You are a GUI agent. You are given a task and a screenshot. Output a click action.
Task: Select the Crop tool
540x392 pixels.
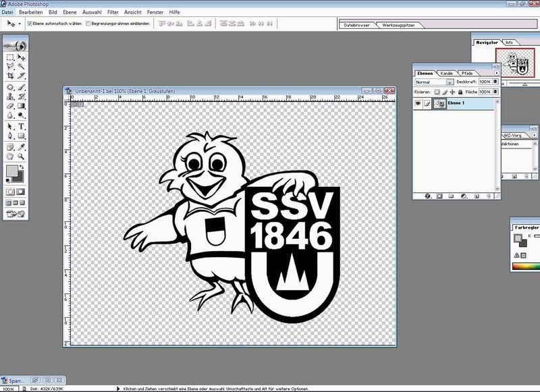click(10, 76)
